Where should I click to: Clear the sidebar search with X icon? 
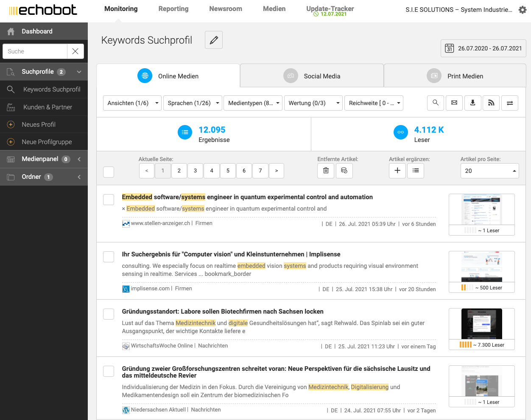[75, 51]
